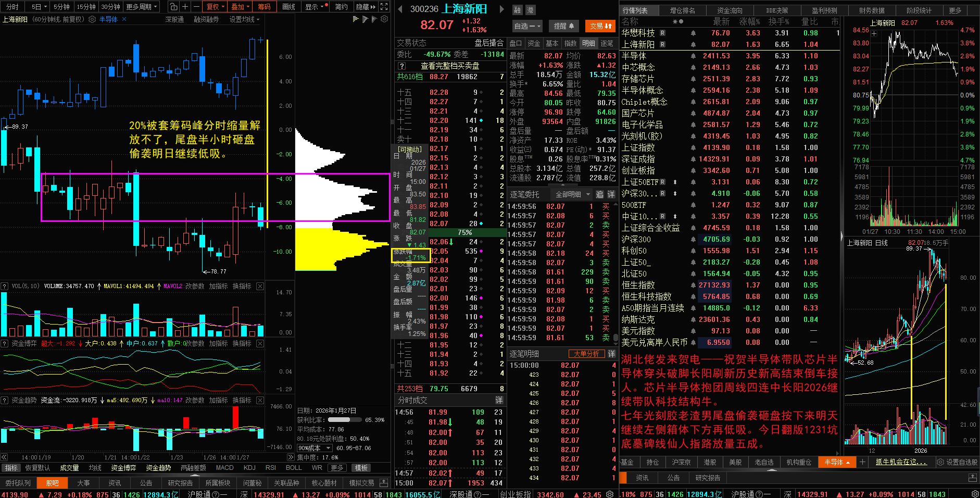Image resolution: width=980 pixels, height=498 pixels.
Task: Open the 90%成本 cost dropdown
Action: pos(315,448)
